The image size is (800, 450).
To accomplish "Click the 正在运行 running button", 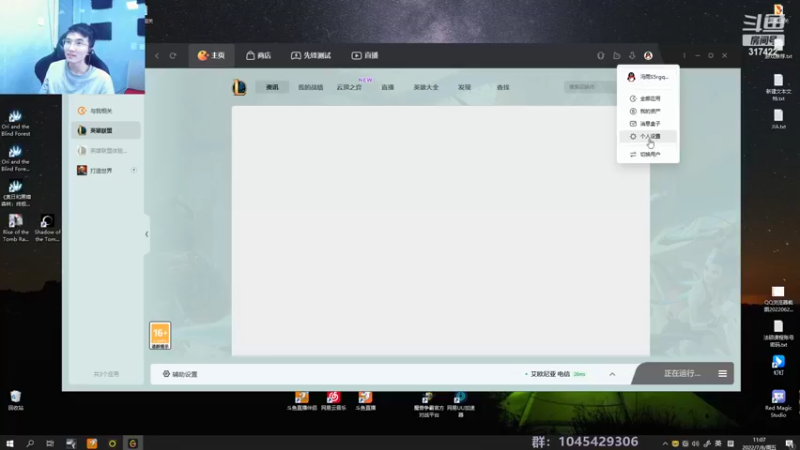I will tap(682, 373).
